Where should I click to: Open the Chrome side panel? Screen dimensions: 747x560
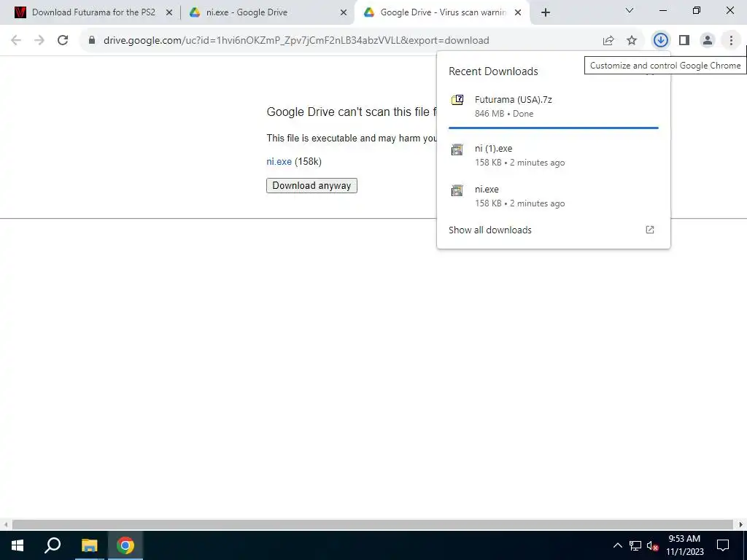pos(684,41)
